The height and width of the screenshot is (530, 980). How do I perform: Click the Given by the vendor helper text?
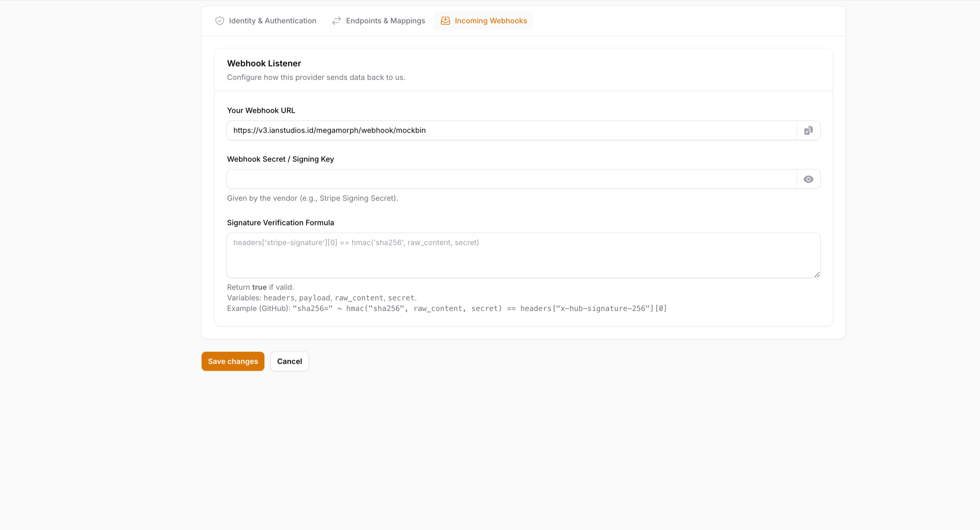pyautogui.click(x=312, y=198)
